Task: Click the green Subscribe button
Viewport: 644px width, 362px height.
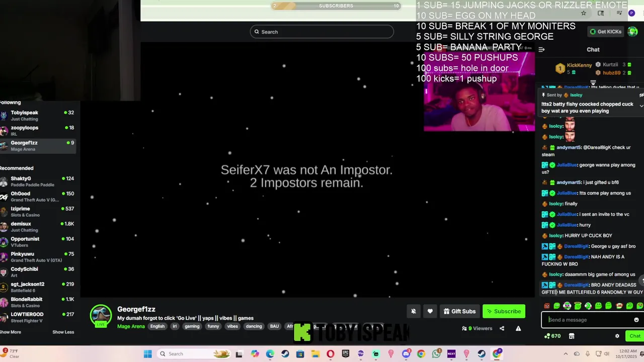Action: click(x=504, y=311)
